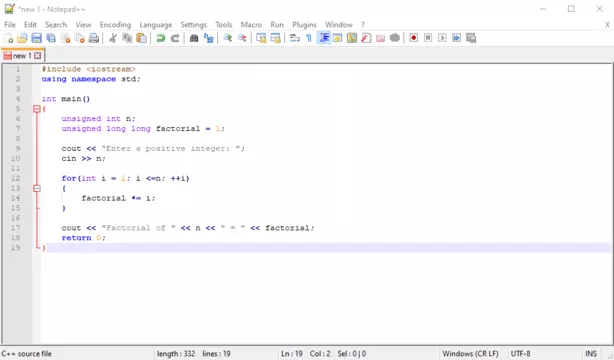Toggle the Show all characters pilcrow
The height and width of the screenshot is (360, 614).
[x=309, y=38]
